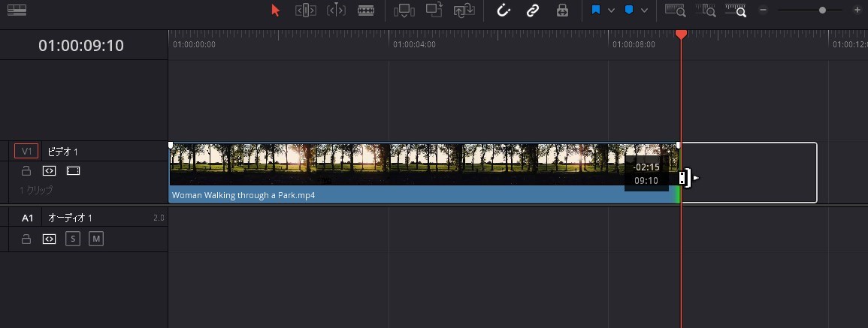Click the V1 destination control
This screenshot has height=328, width=868.
pos(26,152)
